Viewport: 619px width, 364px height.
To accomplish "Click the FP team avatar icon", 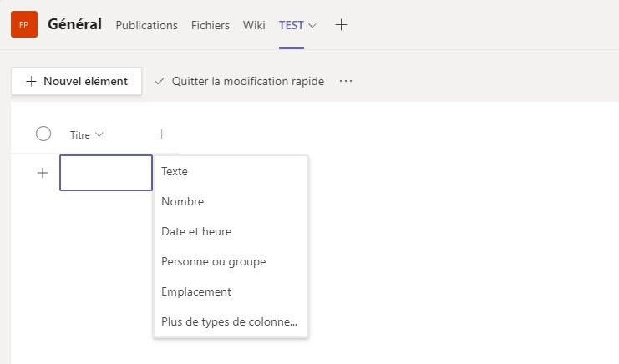I will coord(23,25).
